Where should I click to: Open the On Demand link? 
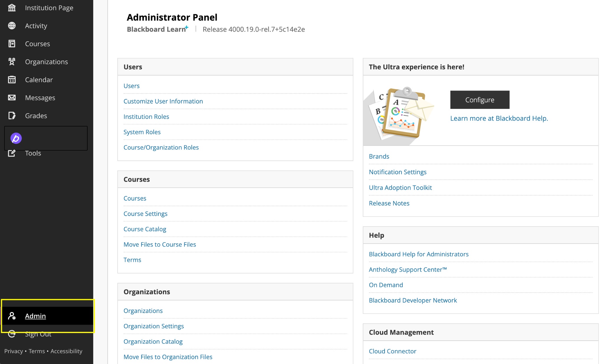click(386, 285)
